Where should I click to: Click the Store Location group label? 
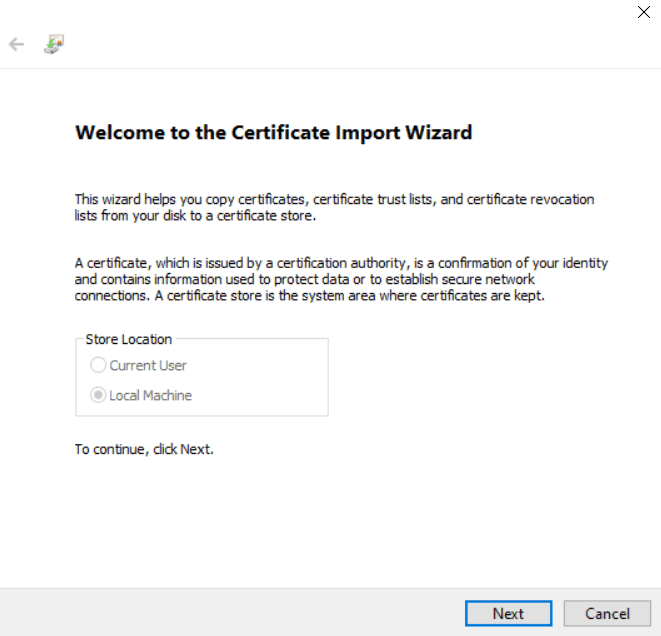(x=129, y=339)
